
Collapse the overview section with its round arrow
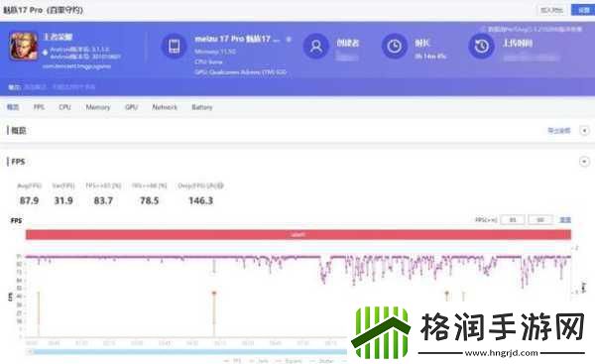[584, 131]
